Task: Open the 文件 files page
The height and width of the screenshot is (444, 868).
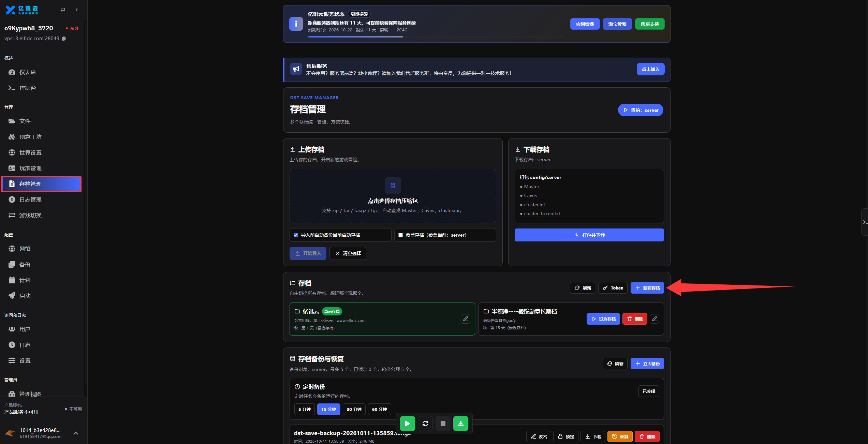Action: point(41,121)
